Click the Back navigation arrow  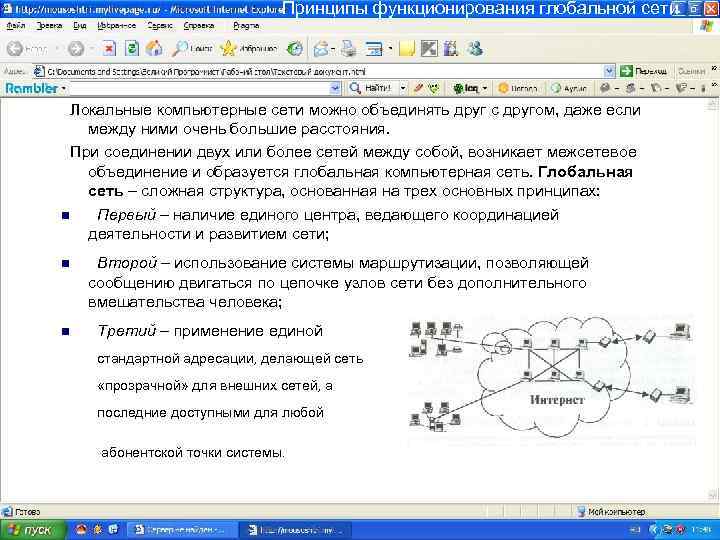tap(15, 49)
